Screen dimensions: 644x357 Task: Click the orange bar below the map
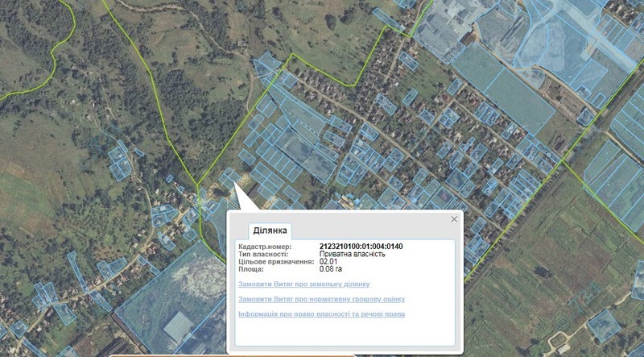point(233,355)
